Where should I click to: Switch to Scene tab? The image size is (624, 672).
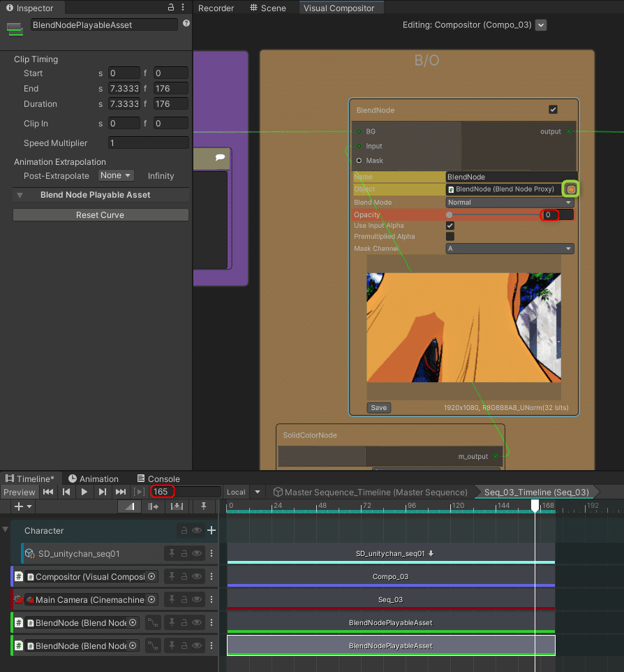point(268,8)
